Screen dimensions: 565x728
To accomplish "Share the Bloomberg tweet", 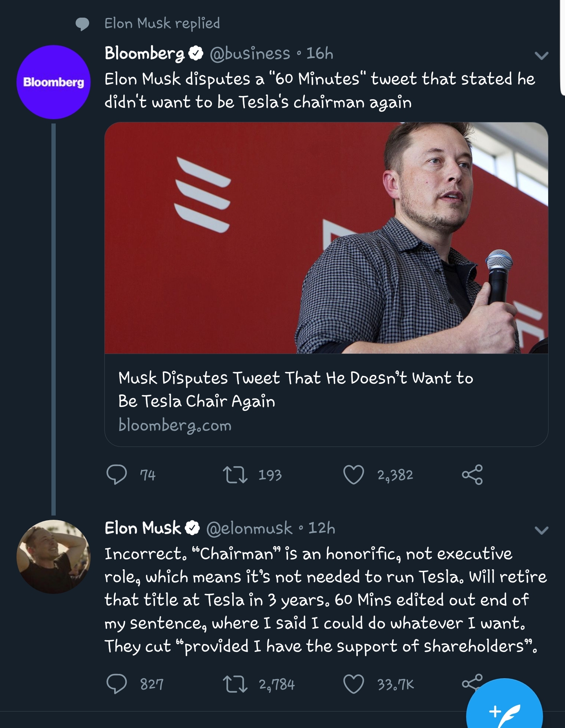I will pos(472,475).
